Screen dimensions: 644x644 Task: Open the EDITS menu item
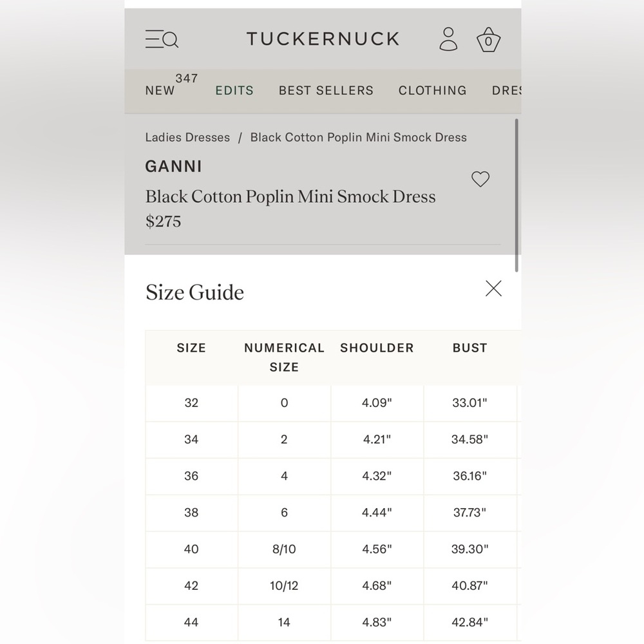tap(234, 90)
